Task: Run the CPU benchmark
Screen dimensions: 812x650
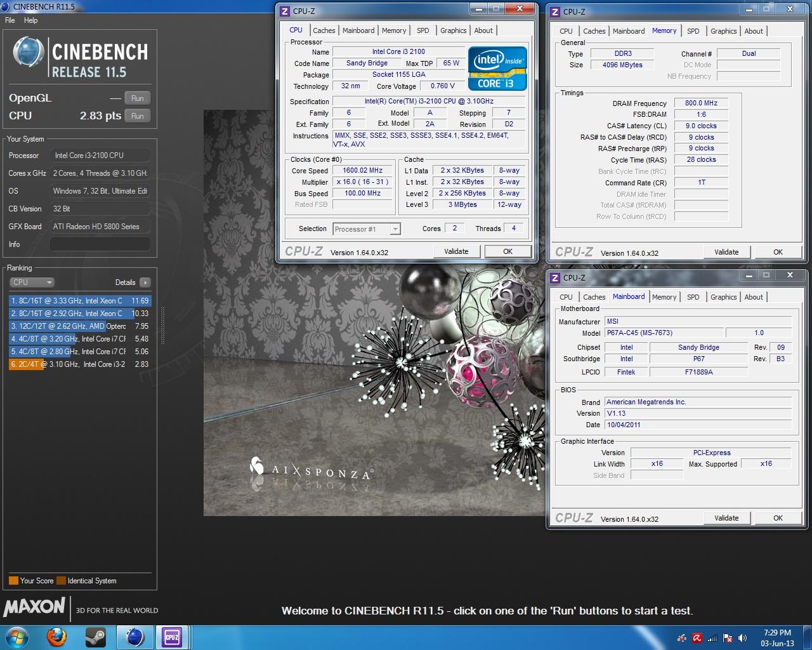Action: point(138,116)
